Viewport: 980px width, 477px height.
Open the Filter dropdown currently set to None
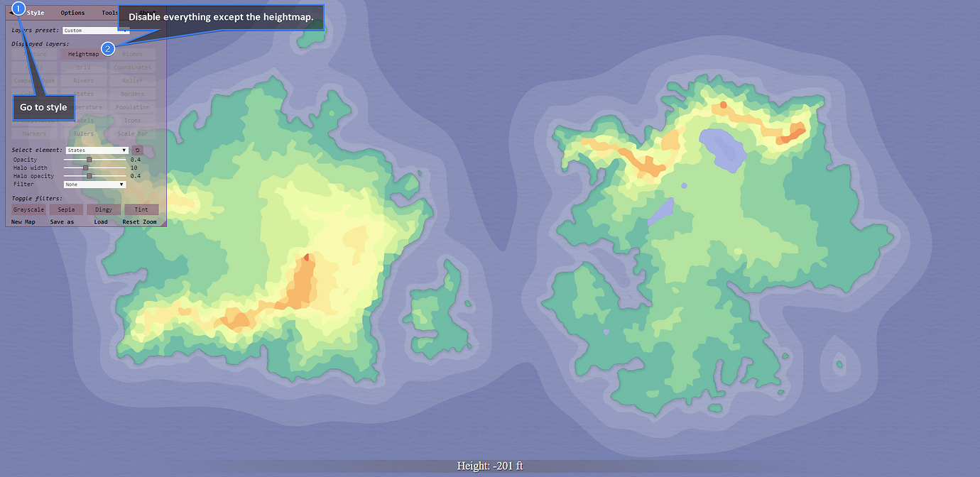(96, 184)
